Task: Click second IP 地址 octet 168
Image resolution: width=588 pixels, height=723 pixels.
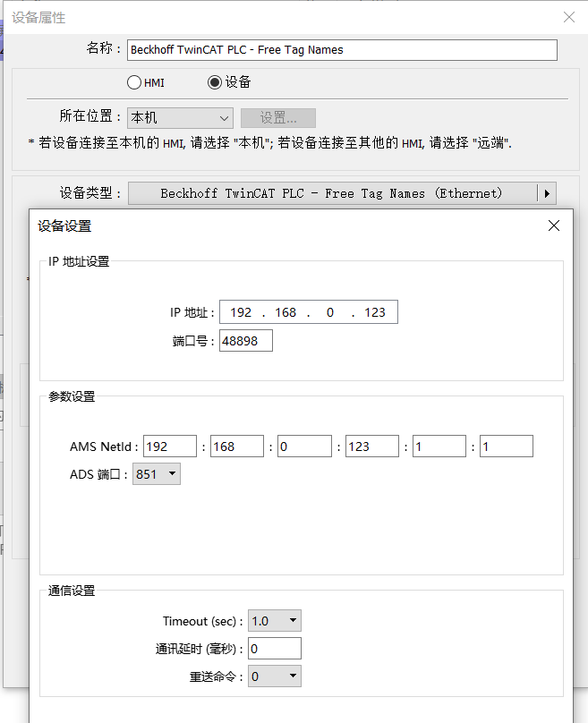Action: (x=285, y=312)
